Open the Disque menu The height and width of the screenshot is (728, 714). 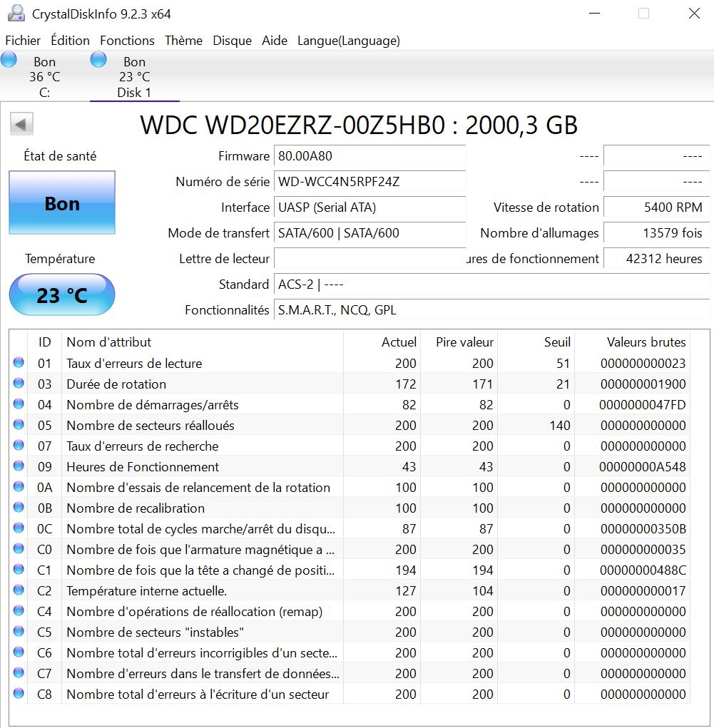tap(233, 41)
